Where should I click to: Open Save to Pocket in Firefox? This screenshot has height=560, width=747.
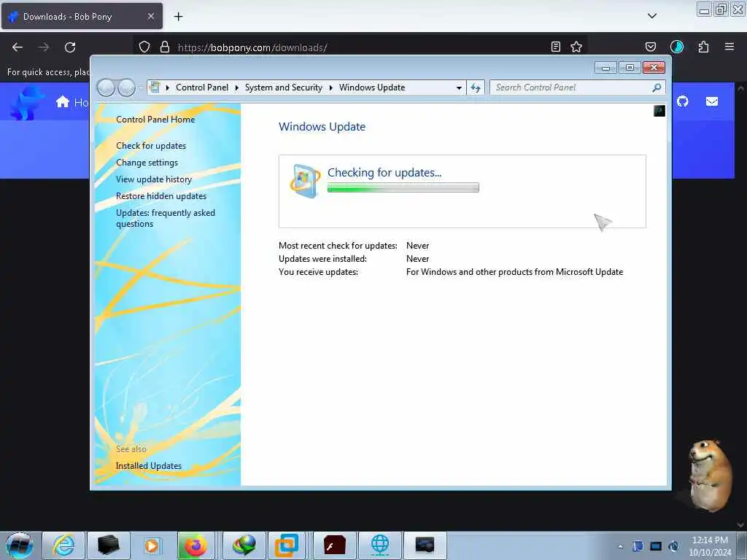click(x=651, y=47)
